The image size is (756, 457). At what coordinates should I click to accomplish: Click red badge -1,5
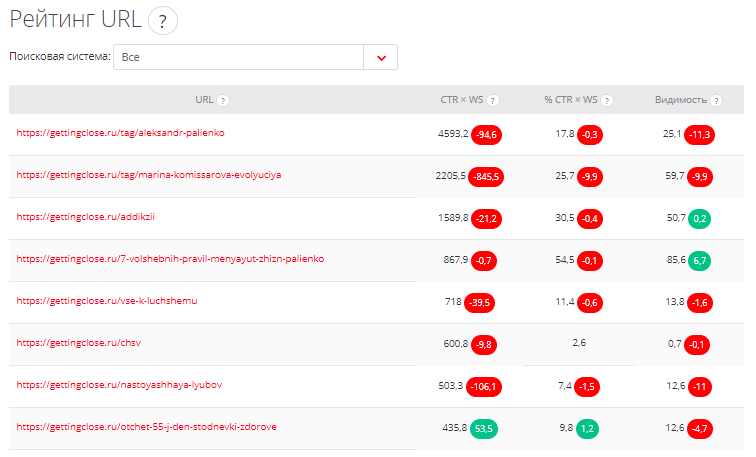pyautogui.click(x=587, y=387)
